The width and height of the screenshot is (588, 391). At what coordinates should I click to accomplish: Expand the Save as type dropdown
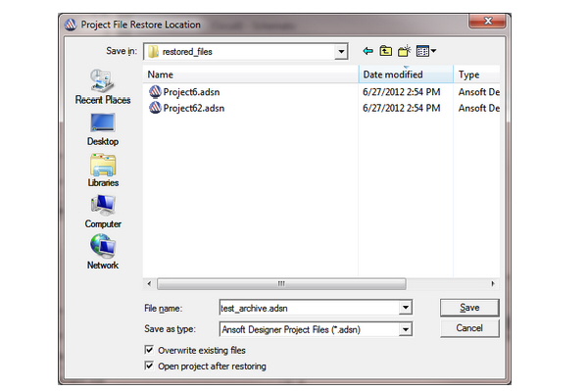(406, 329)
